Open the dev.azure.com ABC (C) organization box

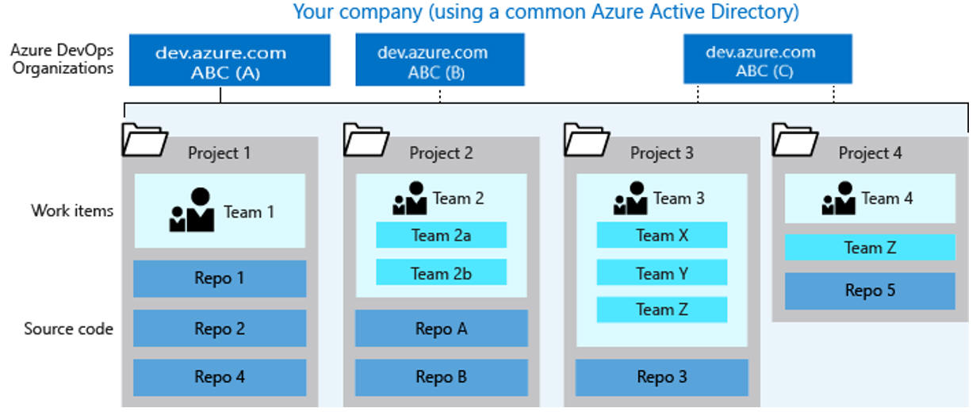point(768,59)
